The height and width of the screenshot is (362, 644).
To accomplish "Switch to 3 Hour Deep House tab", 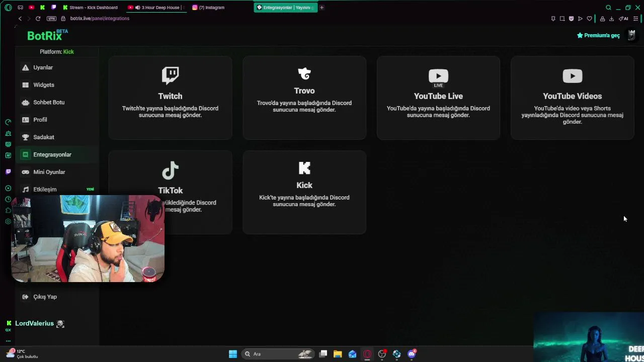I will tap(156, 8).
